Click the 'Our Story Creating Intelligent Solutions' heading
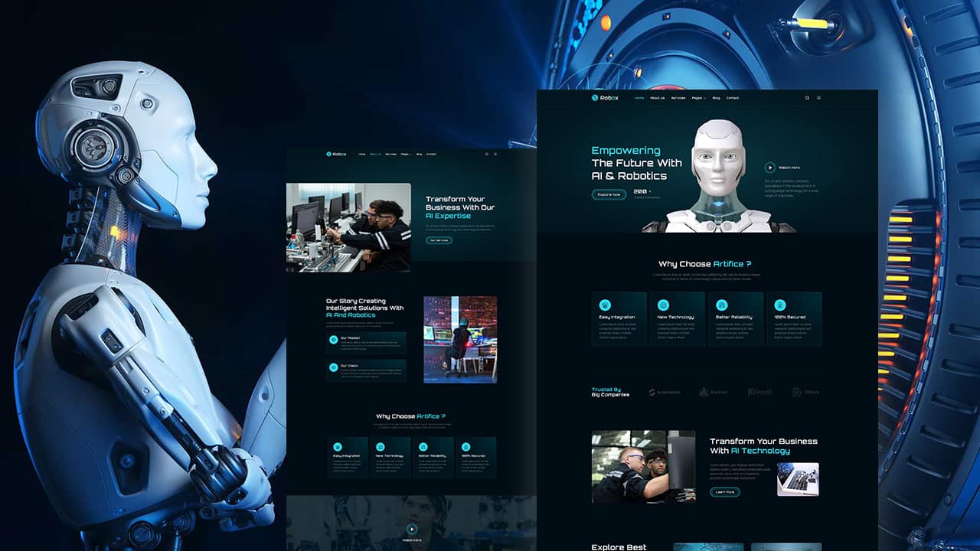 [364, 308]
